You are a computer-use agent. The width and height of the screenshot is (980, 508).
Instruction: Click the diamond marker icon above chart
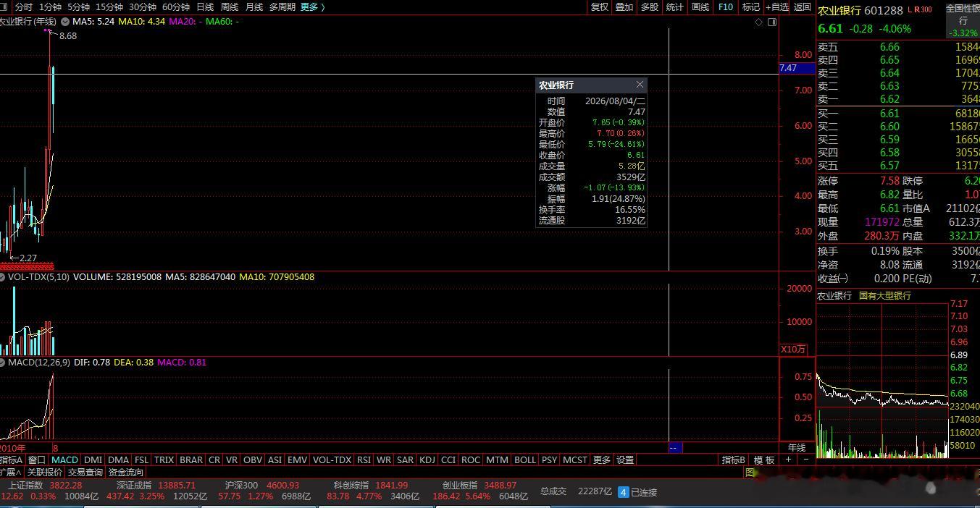759,22
